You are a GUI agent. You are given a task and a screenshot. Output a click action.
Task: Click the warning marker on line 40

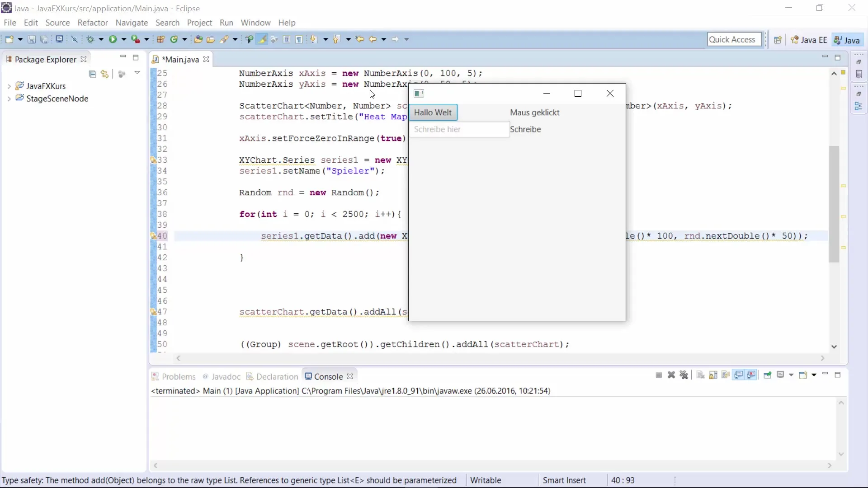(x=153, y=236)
